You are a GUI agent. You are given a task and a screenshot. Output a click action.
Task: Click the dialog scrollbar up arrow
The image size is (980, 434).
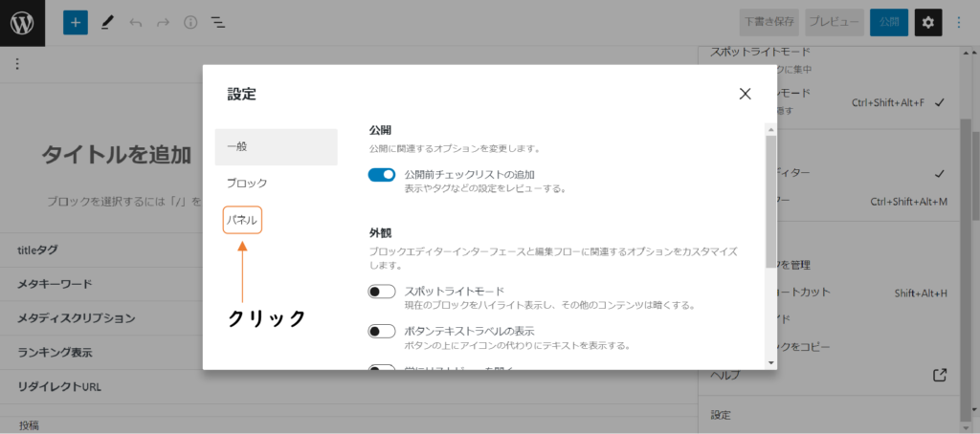click(x=770, y=129)
